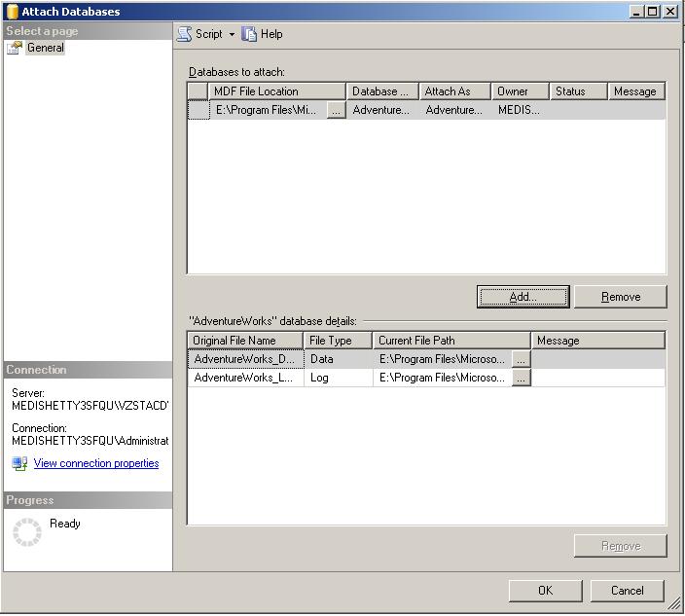Click the Attach Databases title bar icon
Screen dimensions: 685x616
12,12
